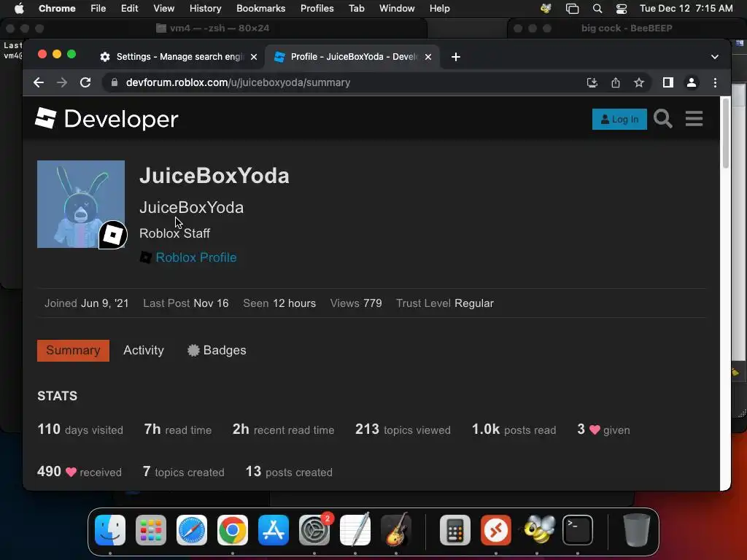747x560 pixels.
Task: Open Finder from the Dock
Action: coord(110,530)
